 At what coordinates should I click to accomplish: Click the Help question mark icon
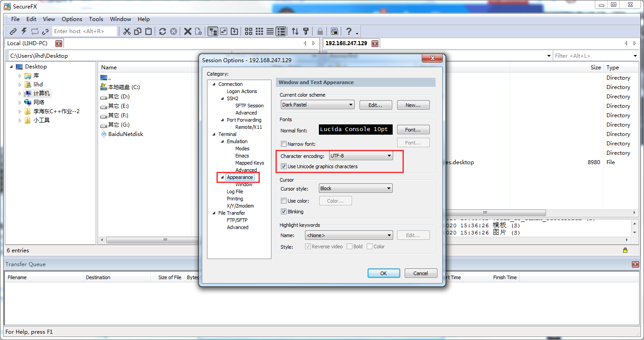pyautogui.click(x=349, y=31)
